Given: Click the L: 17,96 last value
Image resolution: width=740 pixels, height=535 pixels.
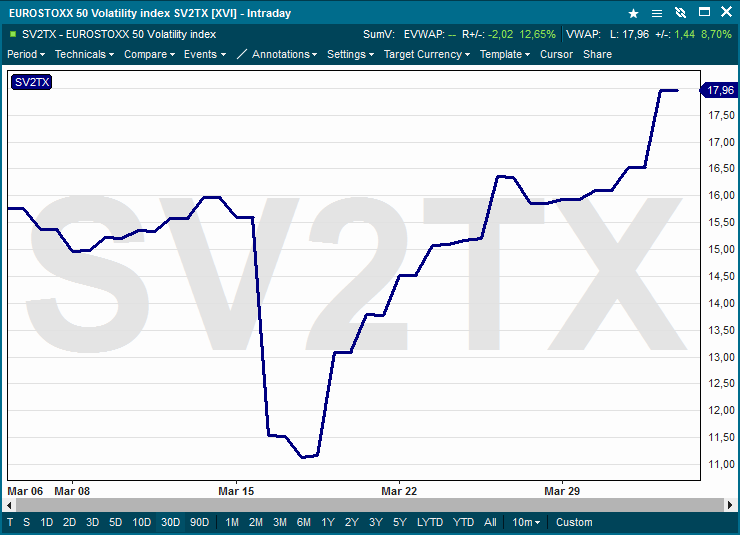Looking at the screenshot, I should pyautogui.click(x=629, y=34).
